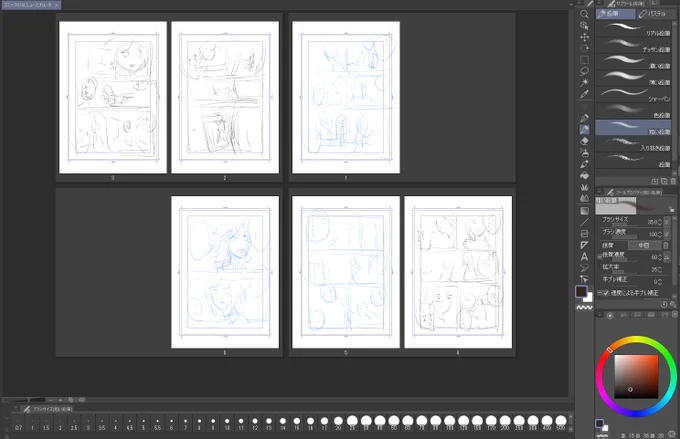
Task: Switch to the 鉛筆 pencil group tab
Action: (x=615, y=14)
